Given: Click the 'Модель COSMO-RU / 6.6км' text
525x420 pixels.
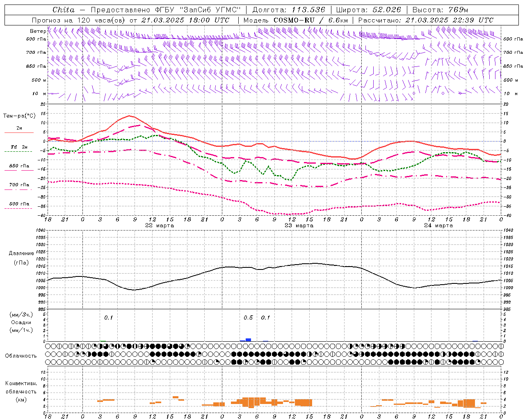Looking at the screenshot, I should pos(296,20).
